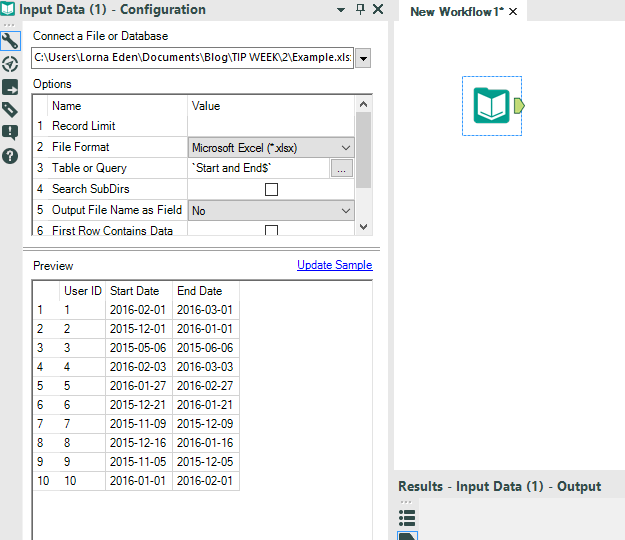Click End Date cell 2015-06-06
This screenshot has height=540, width=625.
(x=205, y=348)
